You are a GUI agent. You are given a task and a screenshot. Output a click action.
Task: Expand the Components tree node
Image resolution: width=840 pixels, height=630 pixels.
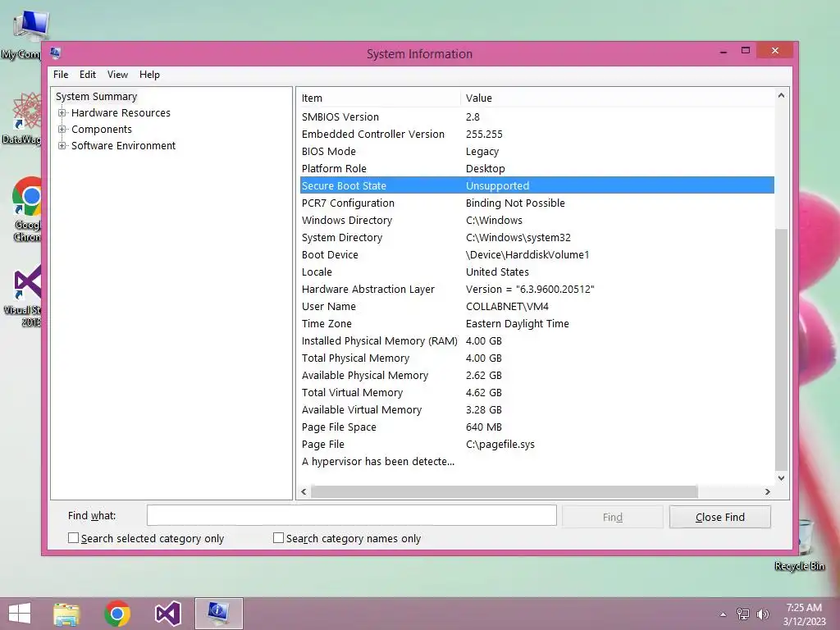point(62,129)
